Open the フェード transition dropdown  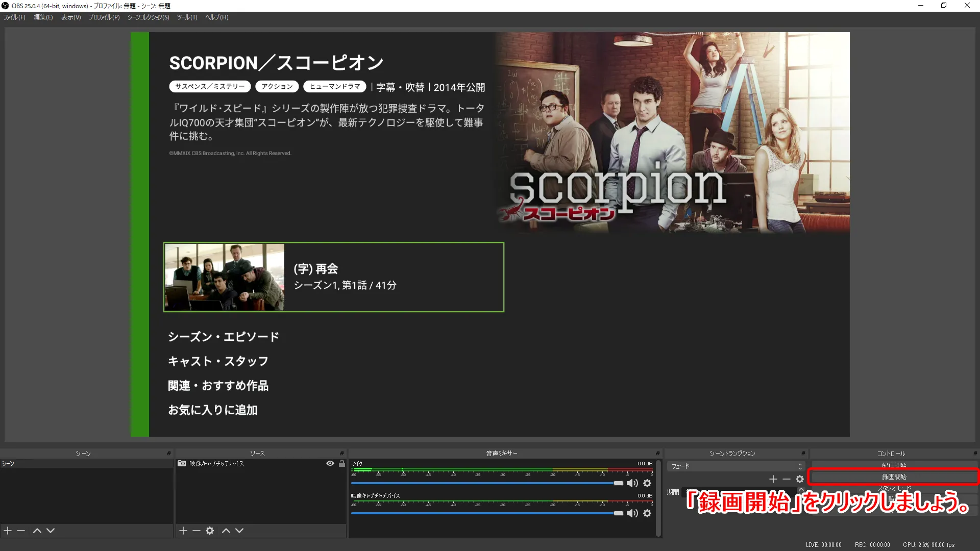click(736, 466)
